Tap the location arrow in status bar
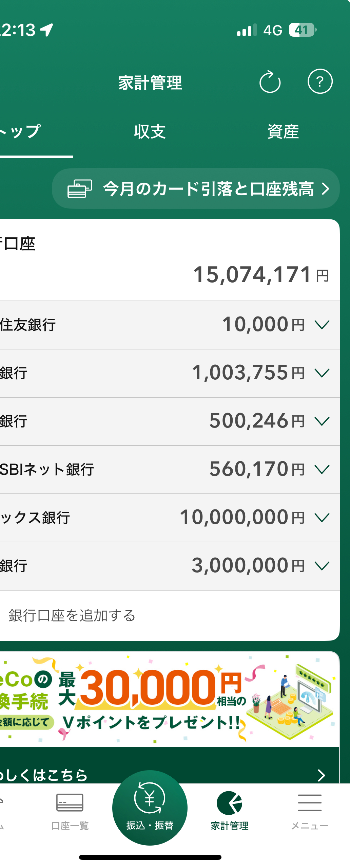 click(x=46, y=30)
